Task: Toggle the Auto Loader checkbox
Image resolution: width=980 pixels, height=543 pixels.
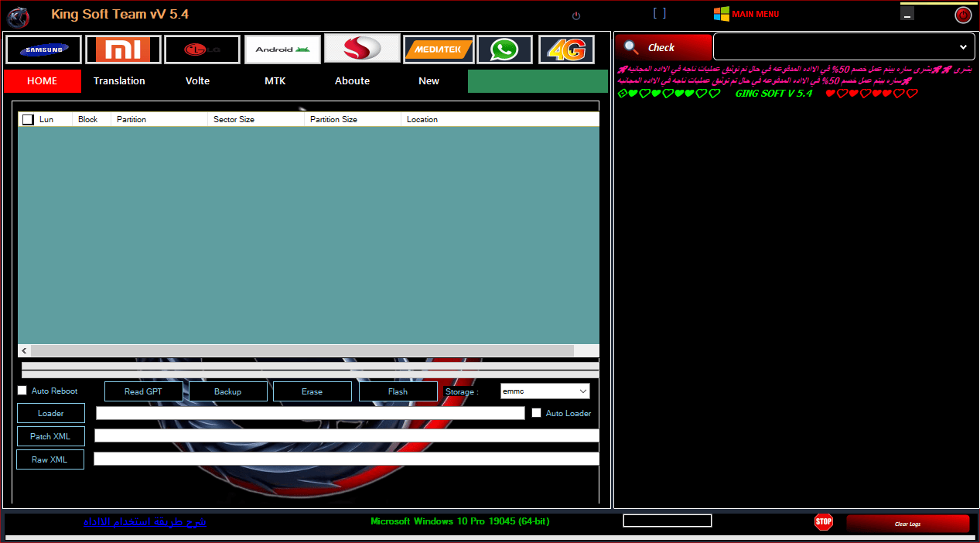Action: click(x=536, y=413)
